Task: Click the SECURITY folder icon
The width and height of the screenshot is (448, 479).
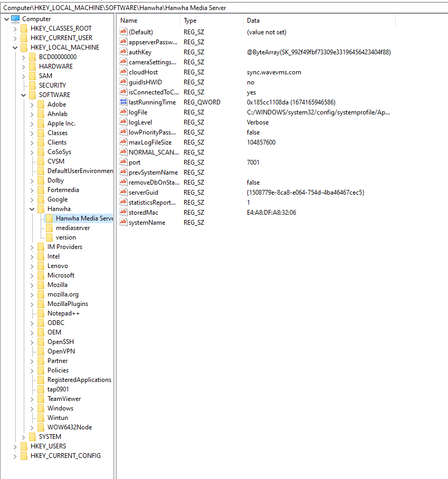Action: [32, 85]
